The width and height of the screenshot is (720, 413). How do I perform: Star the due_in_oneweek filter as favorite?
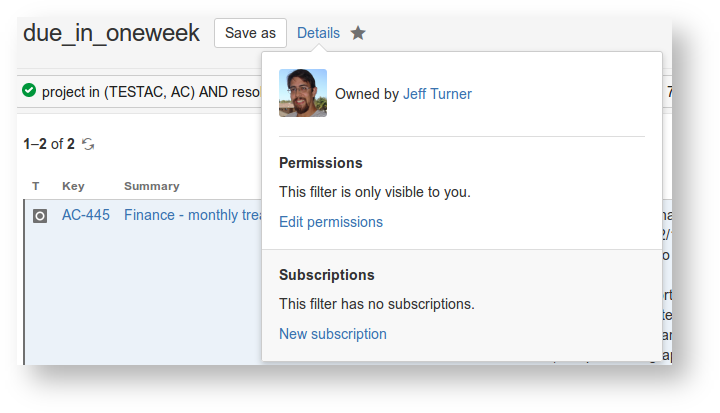358,33
